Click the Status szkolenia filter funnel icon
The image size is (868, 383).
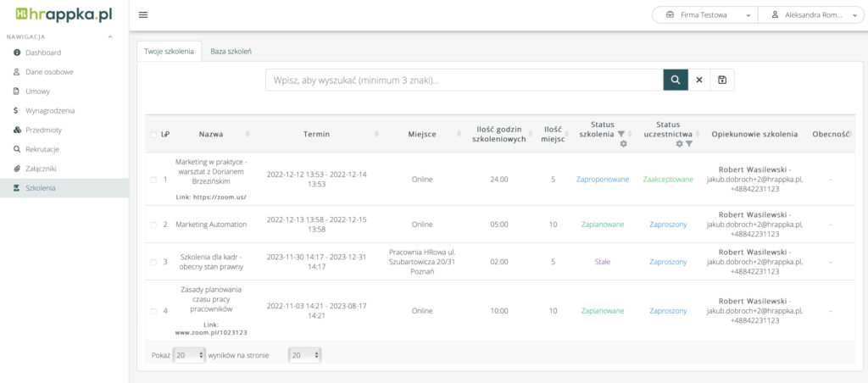pyautogui.click(x=621, y=134)
